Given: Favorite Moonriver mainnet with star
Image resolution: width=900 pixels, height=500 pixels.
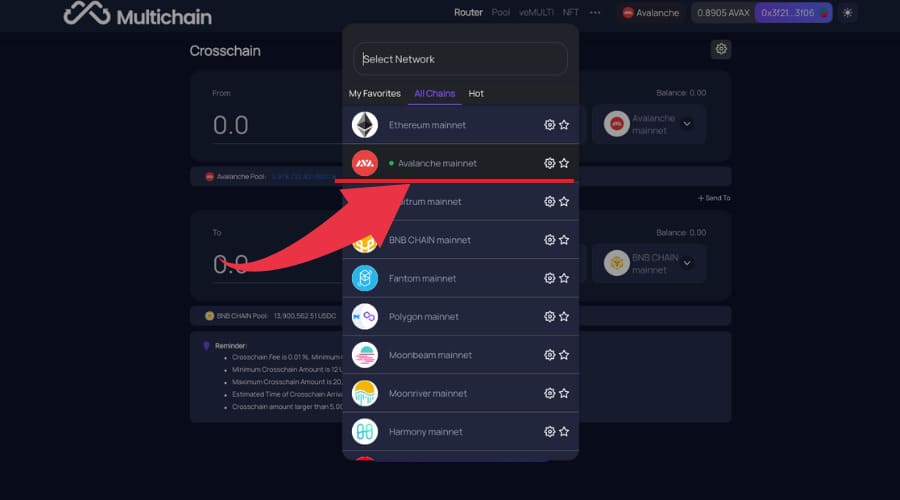Looking at the screenshot, I should (x=564, y=393).
